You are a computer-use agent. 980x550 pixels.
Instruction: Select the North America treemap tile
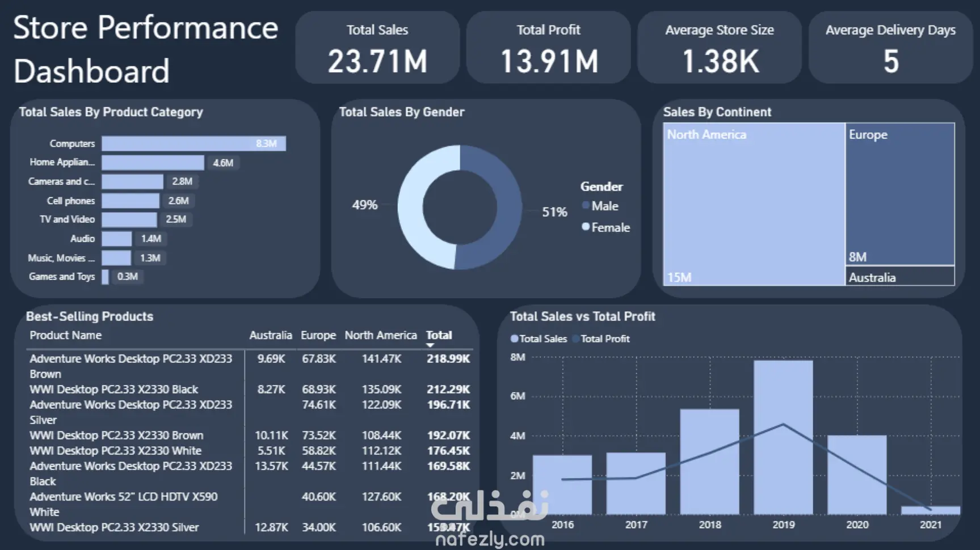tap(754, 204)
